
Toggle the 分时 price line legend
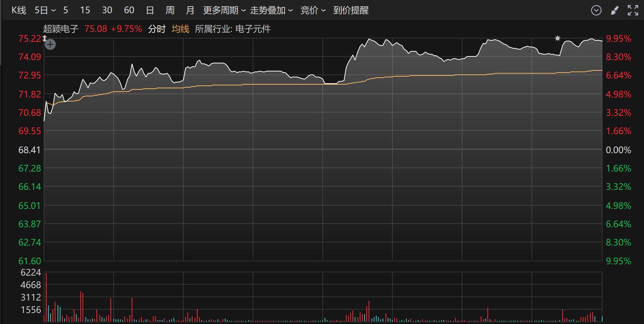157,29
